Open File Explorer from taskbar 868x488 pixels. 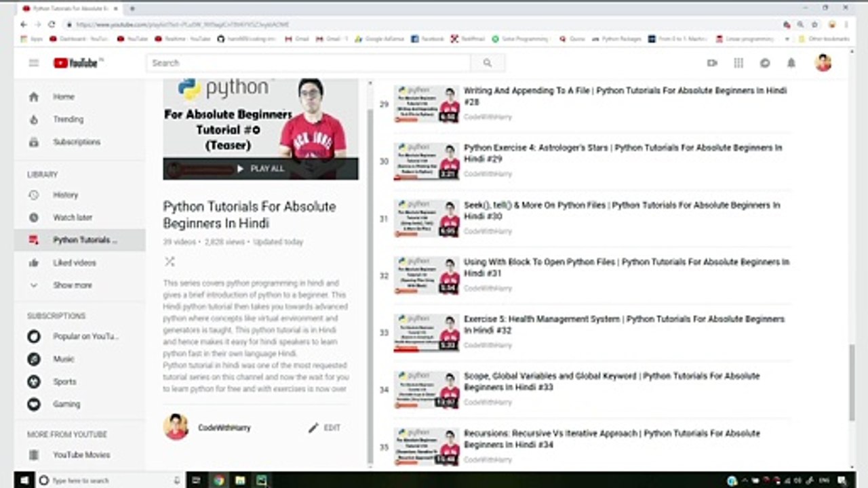point(240,480)
